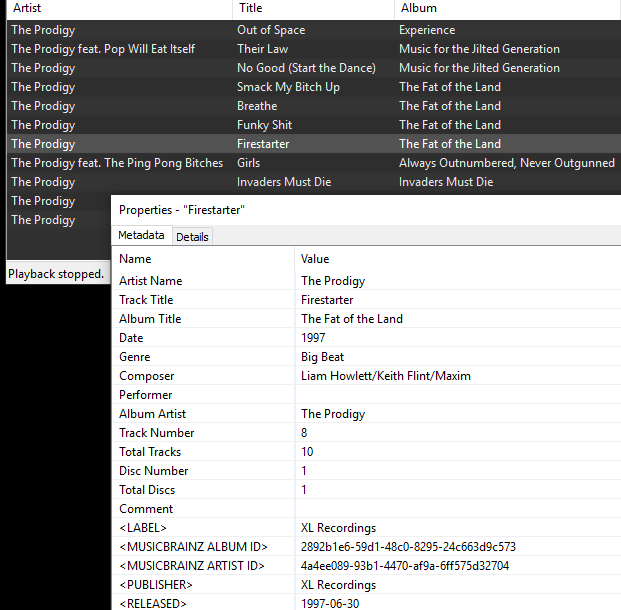The width and height of the screenshot is (621, 610).
Task: Click artist The Prodigy feat. The Ping Pong Bitches
Action: 117,163
